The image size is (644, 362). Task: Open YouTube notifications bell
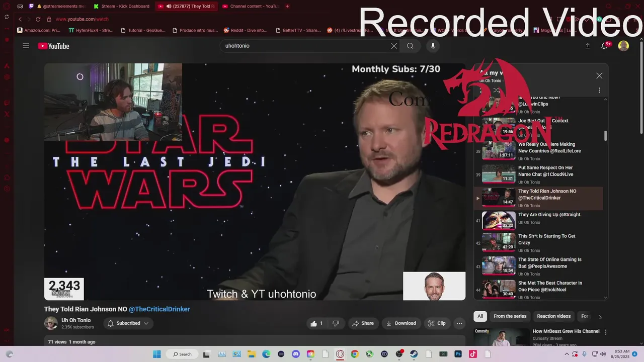(605, 46)
